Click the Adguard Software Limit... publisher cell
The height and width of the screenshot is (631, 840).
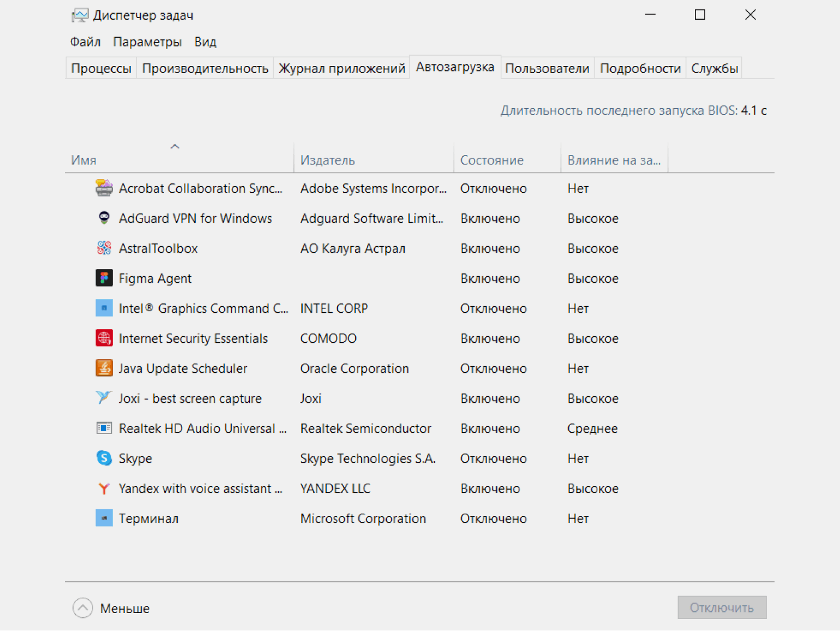click(371, 218)
